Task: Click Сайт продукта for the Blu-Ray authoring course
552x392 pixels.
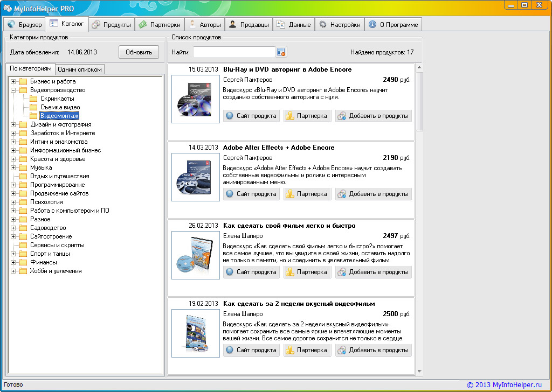Action: [251, 116]
